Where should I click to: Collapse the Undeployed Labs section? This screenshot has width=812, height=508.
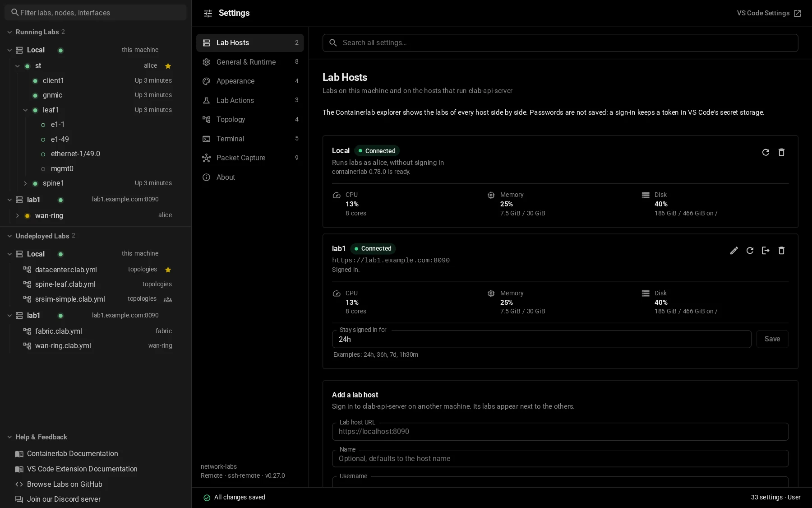(x=9, y=236)
